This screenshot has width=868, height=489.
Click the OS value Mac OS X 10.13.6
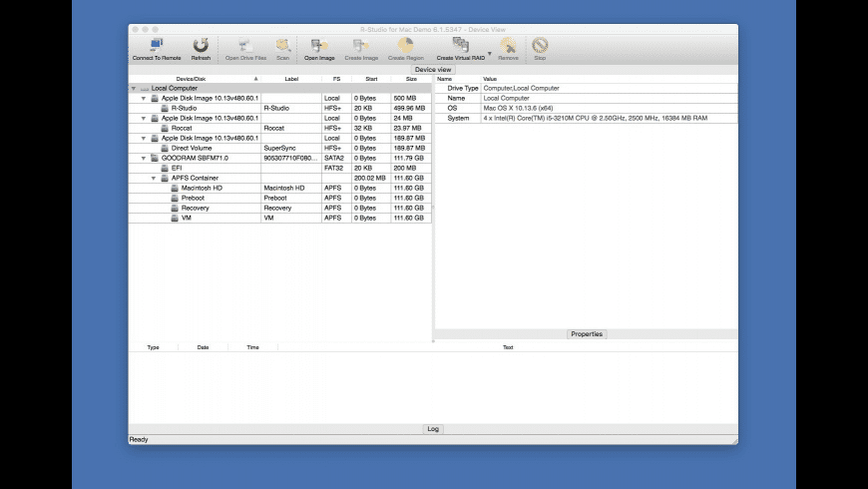(x=518, y=108)
